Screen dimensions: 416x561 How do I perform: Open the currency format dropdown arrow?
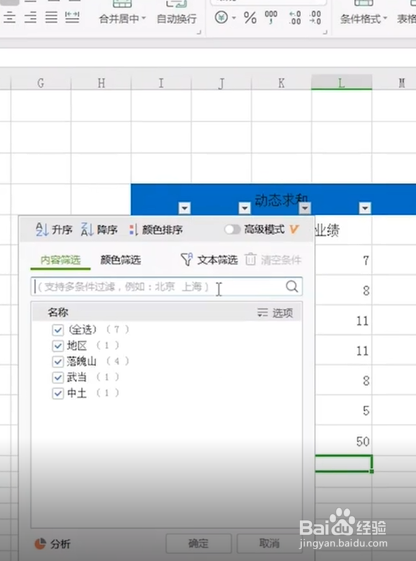click(234, 18)
